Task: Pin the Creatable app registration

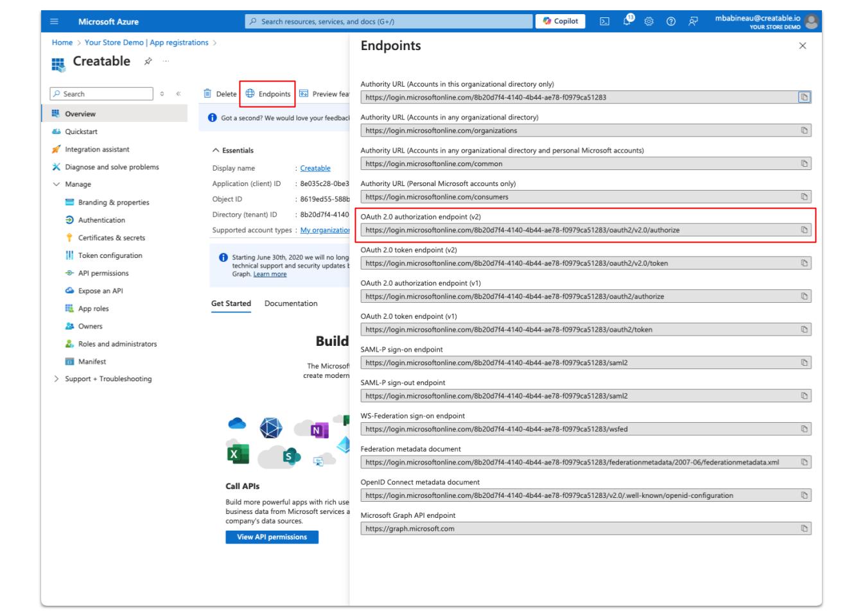Action: 148,62
